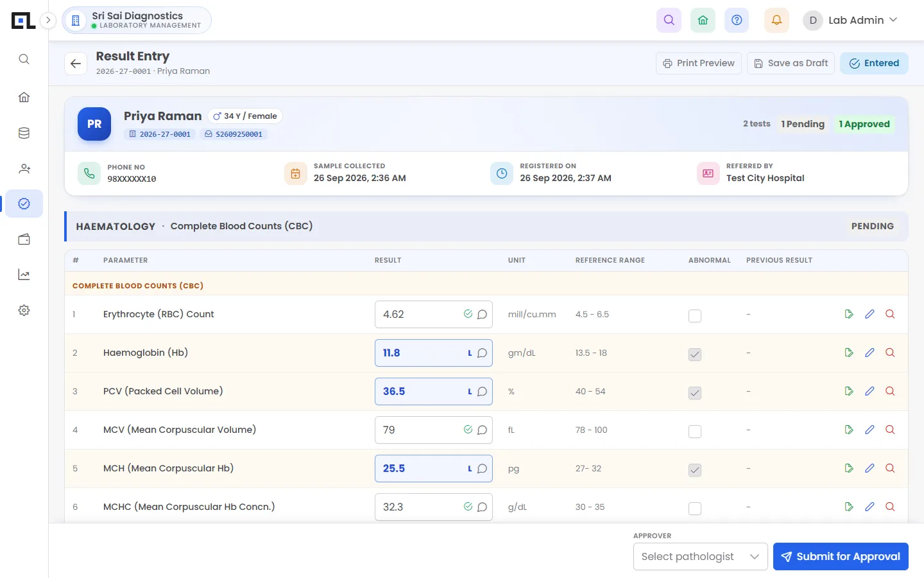Open help question mark icon
This screenshot has width=924, height=578.
coord(737,20)
